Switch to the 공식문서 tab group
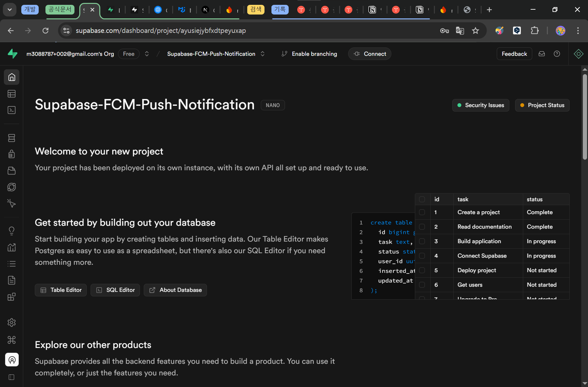The height and width of the screenshot is (387, 588). (60, 10)
